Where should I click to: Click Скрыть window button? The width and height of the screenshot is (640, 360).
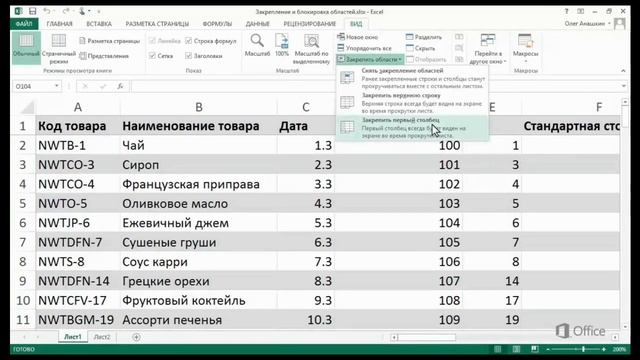pyautogui.click(x=420, y=48)
